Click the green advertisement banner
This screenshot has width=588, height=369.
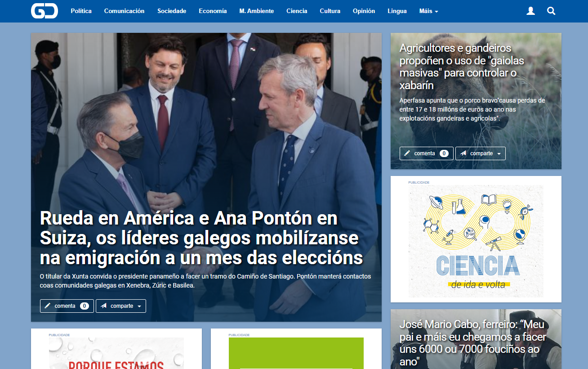pos(296,353)
